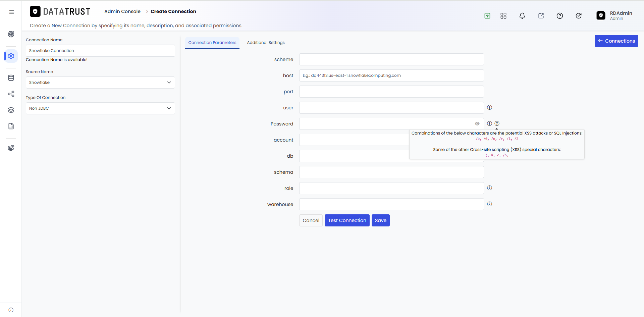The height and width of the screenshot is (317, 644).
Task: Click the account input field
Action: point(354,140)
